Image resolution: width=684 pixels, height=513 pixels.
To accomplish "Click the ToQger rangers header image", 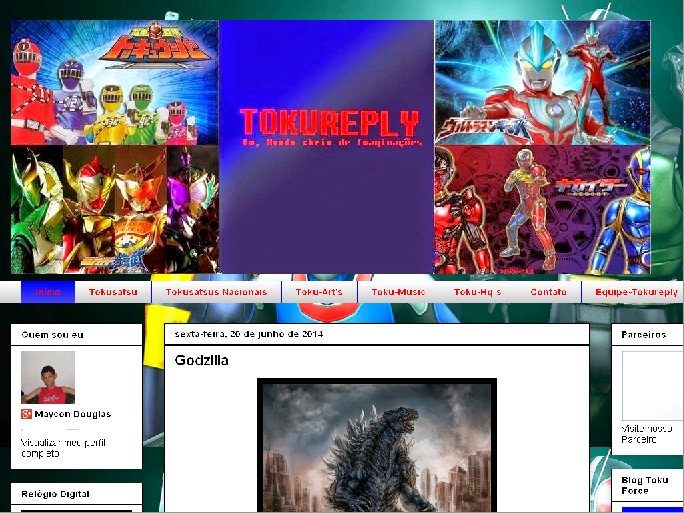I will [115, 82].
